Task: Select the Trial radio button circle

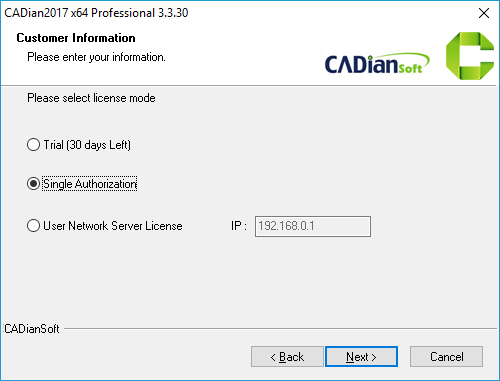Action: (33, 145)
